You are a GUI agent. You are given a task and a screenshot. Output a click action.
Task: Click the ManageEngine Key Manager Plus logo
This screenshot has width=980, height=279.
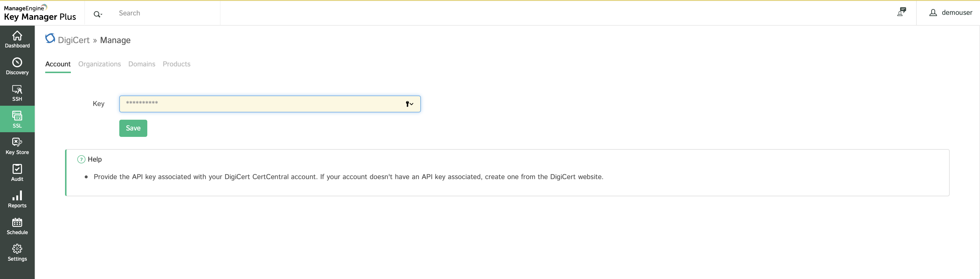point(40,13)
